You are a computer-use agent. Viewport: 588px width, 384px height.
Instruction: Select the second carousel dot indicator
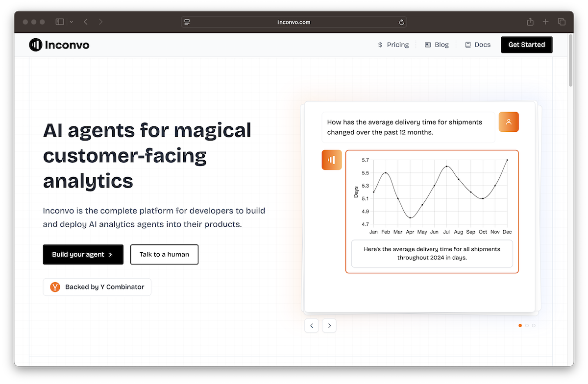tap(527, 325)
